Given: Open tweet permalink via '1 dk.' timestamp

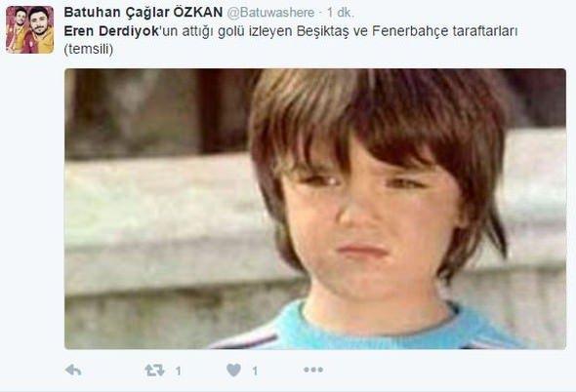Looking at the screenshot, I should pyautogui.click(x=341, y=13).
